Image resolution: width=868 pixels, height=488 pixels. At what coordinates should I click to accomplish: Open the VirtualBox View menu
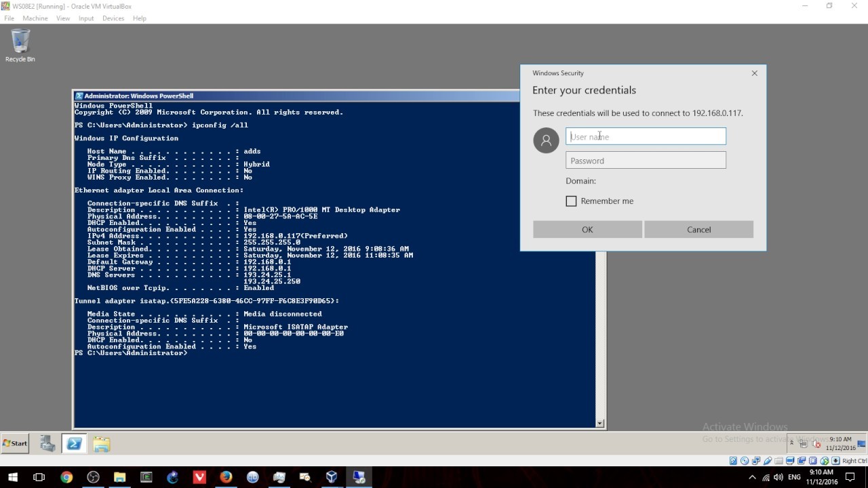pyautogui.click(x=63, y=18)
